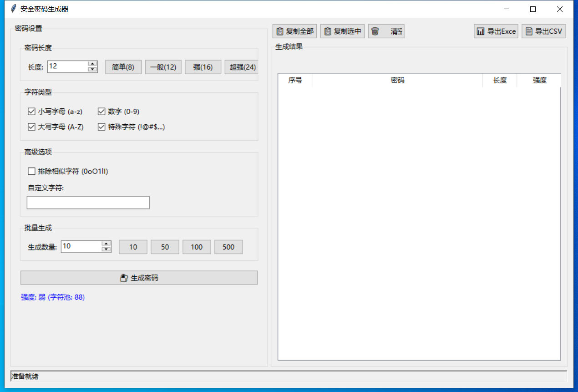The width and height of the screenshot is (578, 392).
Task: Set batch quantity preset to 10
Action: 133,247
